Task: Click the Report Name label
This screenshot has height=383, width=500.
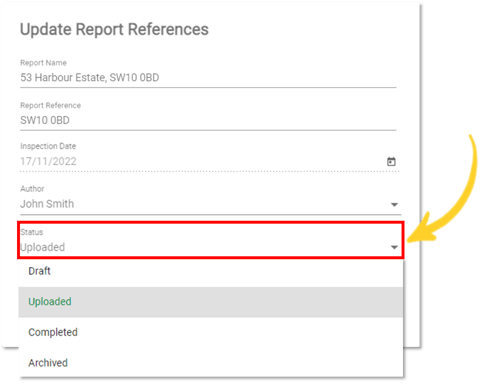Action: pos(43,63)
